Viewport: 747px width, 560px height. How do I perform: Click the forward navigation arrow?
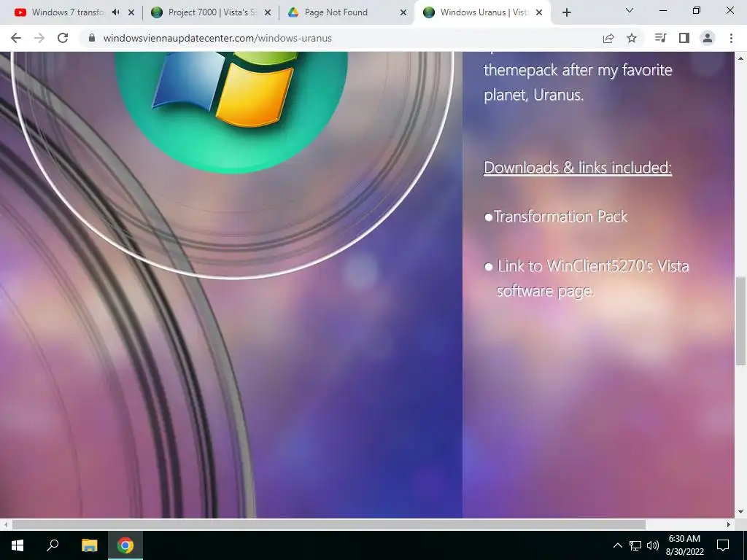coord(39,38)
